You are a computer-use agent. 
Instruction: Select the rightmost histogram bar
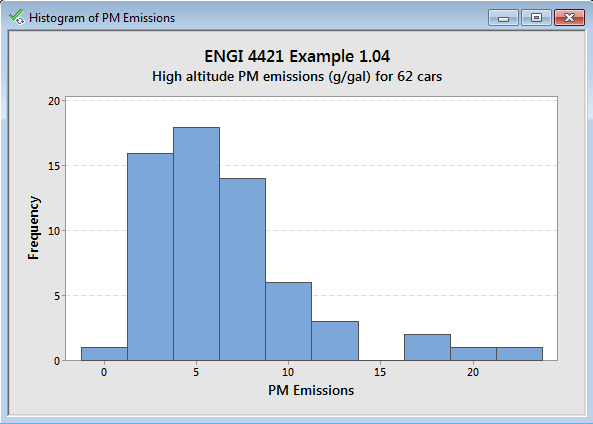(519, 354)
